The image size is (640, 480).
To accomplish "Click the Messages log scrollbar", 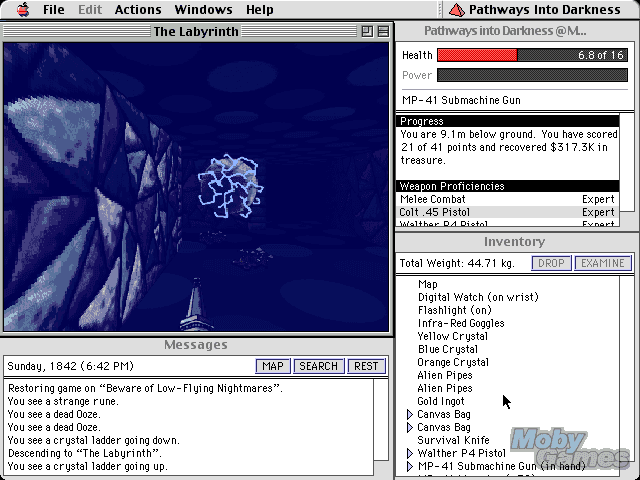I will 381,420.
